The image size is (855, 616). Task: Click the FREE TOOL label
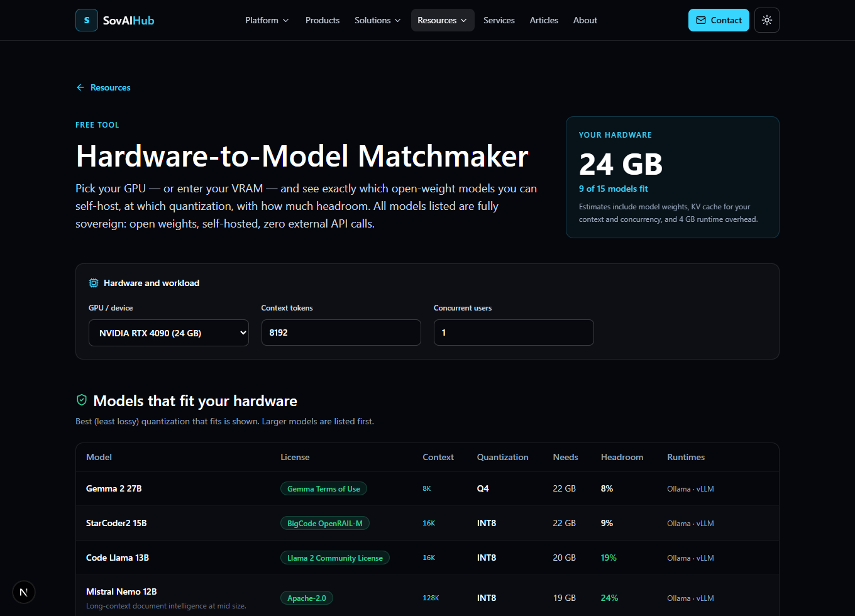[97, 125]
